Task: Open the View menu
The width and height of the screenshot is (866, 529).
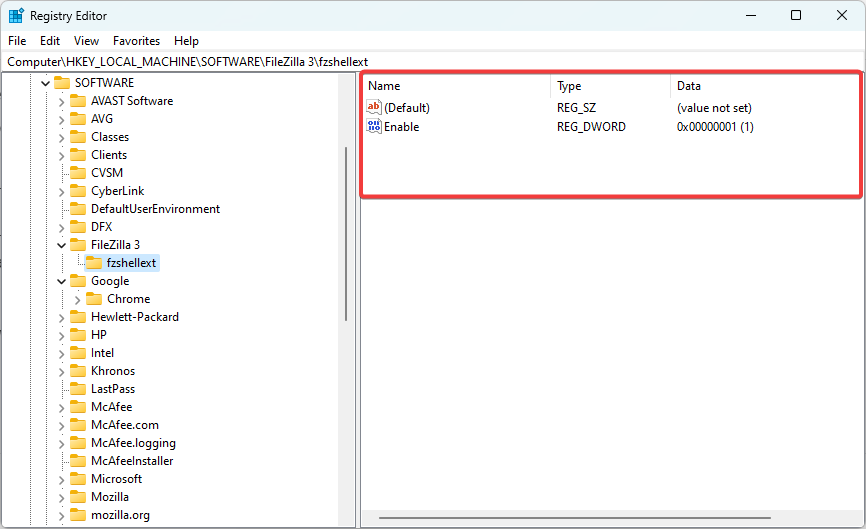Action: point(86,41)
